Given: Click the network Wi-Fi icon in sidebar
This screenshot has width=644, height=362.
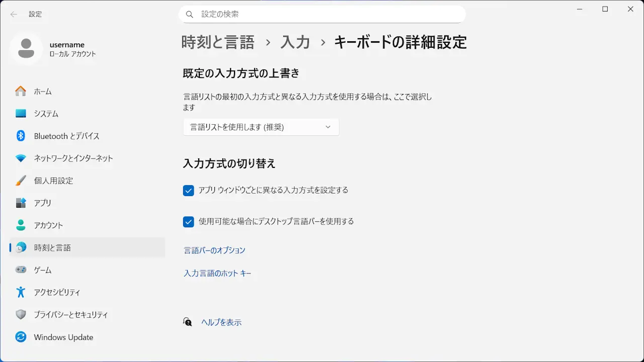Looking at the screenshot, I should tap(21, 158).
